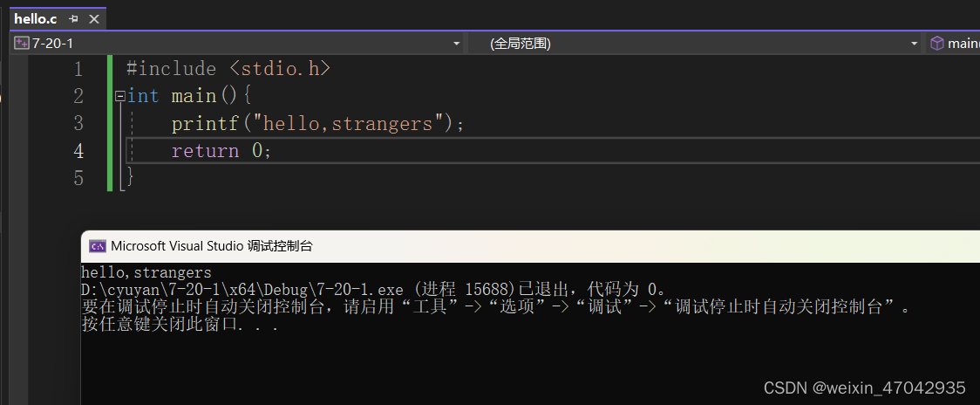Click the 要在调试停止时自动关闭控制台 console line

pyautogui.click(x=496, y=306)
